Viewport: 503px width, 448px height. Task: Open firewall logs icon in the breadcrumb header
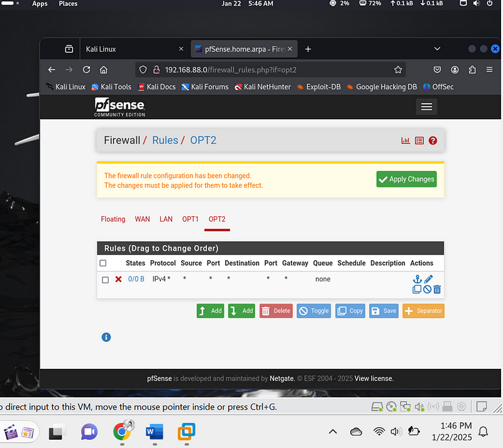[x=419, y=141]
